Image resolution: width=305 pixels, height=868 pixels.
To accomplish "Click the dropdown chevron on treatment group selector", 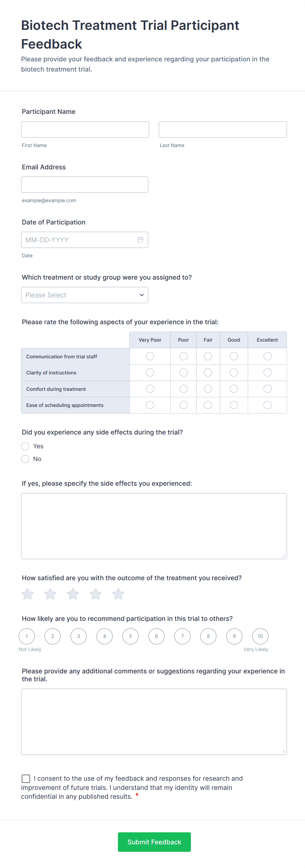I will pos(141,295).
